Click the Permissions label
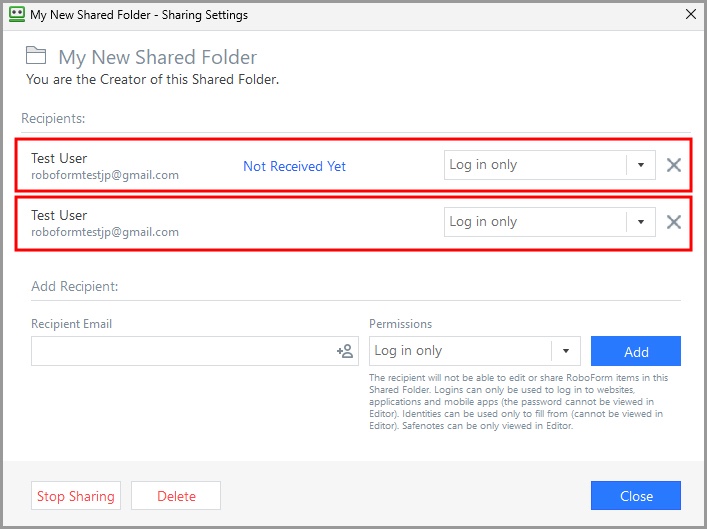Screen dimensions: 707x529 pyautogui.click(x=400, y=324)
